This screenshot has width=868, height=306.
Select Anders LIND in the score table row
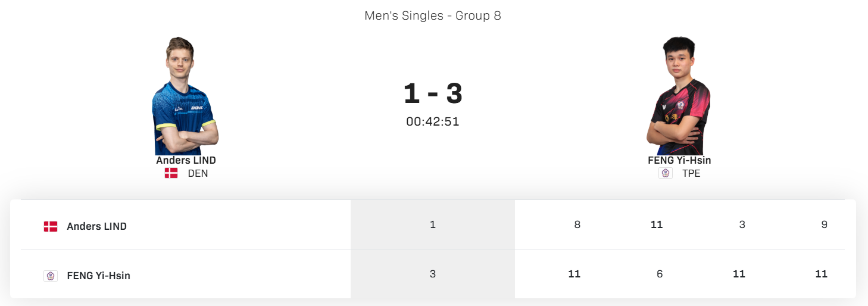tap(96, 226)
